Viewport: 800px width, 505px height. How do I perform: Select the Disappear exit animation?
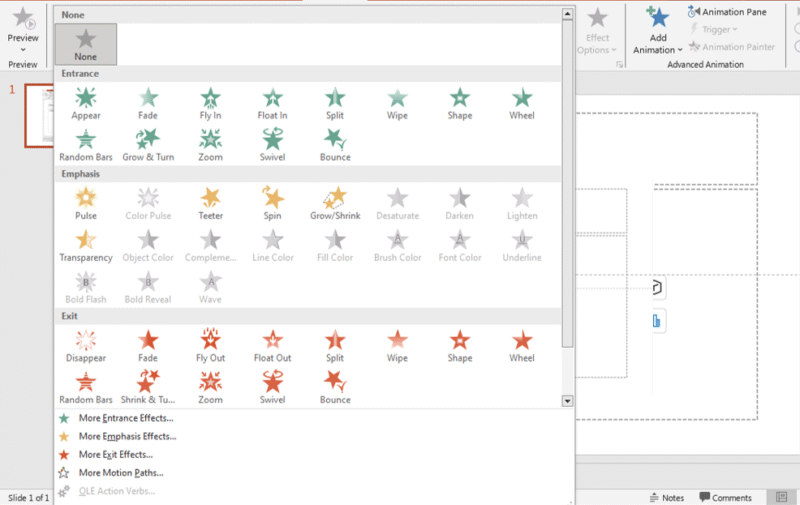86,346
